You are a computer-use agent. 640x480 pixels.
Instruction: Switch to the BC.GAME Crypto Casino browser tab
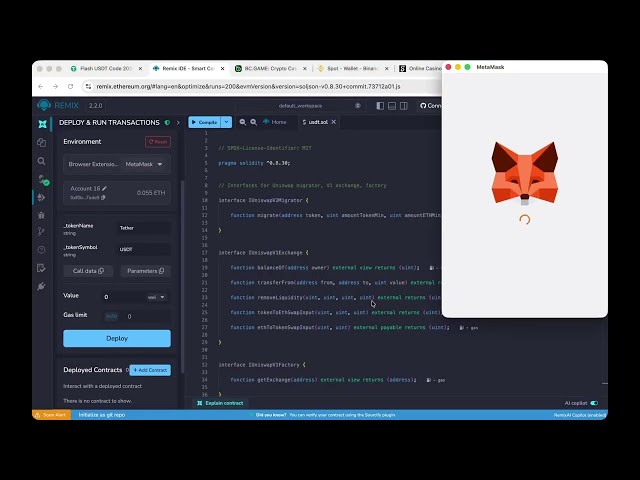coord(270,69)
